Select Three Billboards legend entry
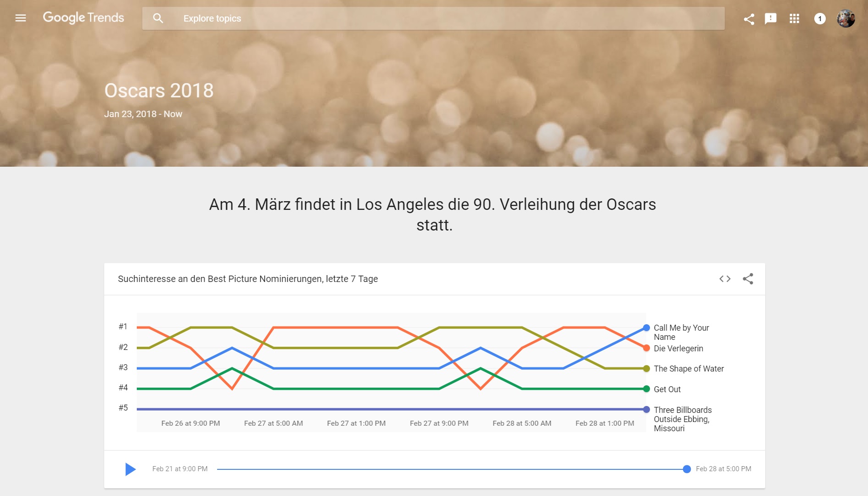Viewport: 868px width, 496px height. tap(683, 419)
